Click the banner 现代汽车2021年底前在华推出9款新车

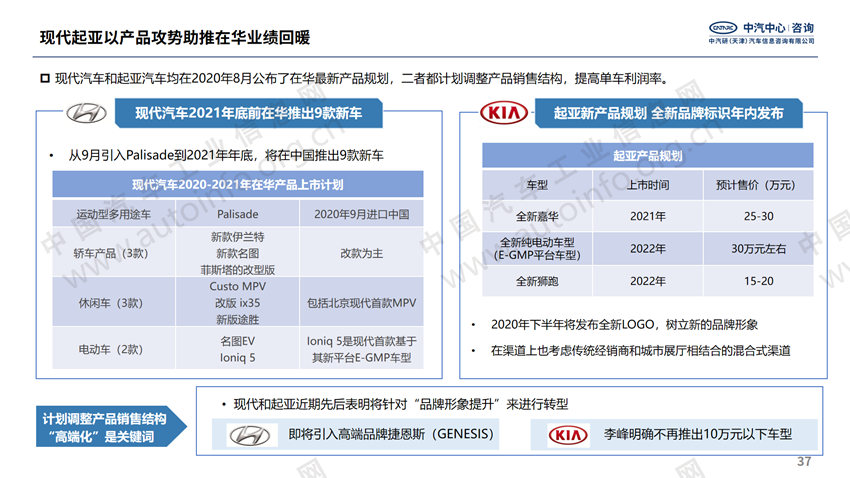(x=249, y=113)
